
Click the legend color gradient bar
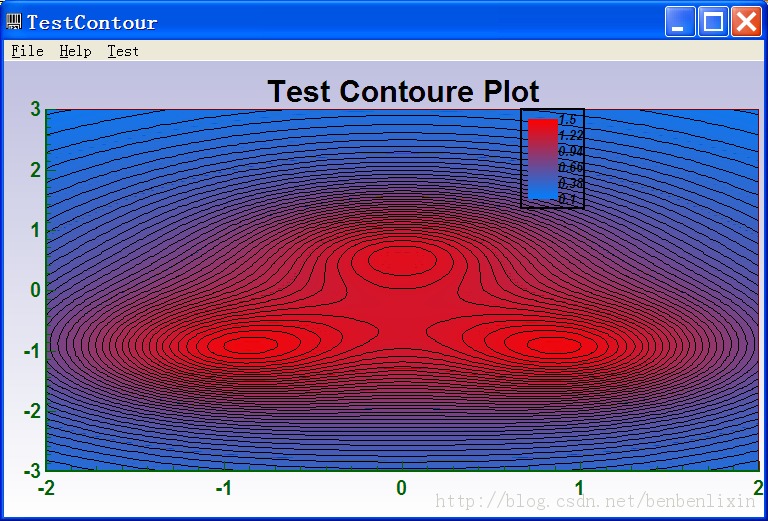[x=543, y=159]
